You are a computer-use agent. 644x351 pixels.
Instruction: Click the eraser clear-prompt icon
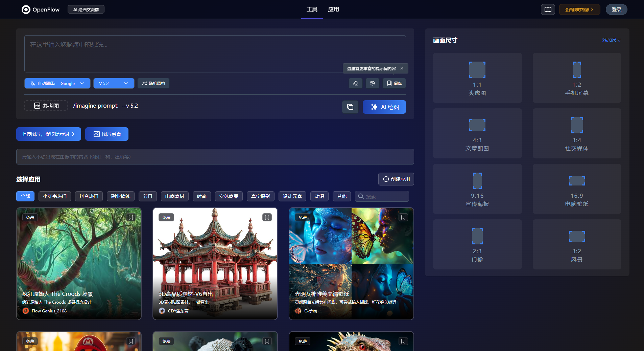(x=355, y=83)
